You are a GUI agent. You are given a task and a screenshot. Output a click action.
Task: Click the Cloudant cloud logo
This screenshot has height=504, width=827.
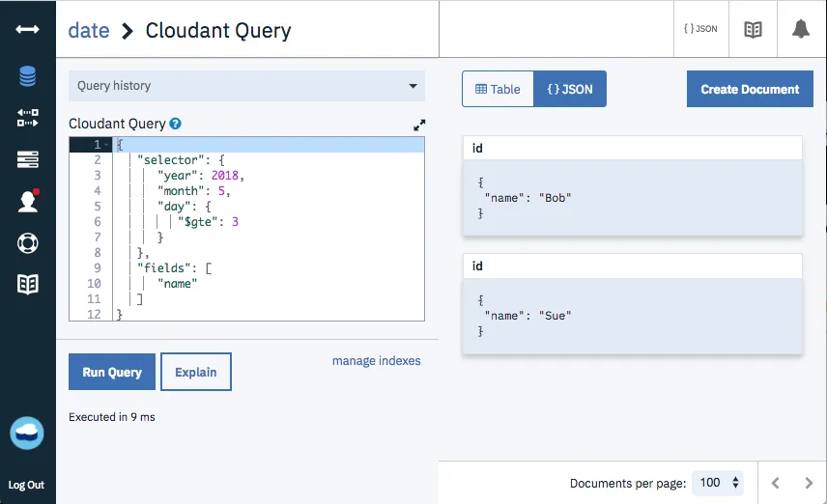pyautogui.click(x=27, y=433)
